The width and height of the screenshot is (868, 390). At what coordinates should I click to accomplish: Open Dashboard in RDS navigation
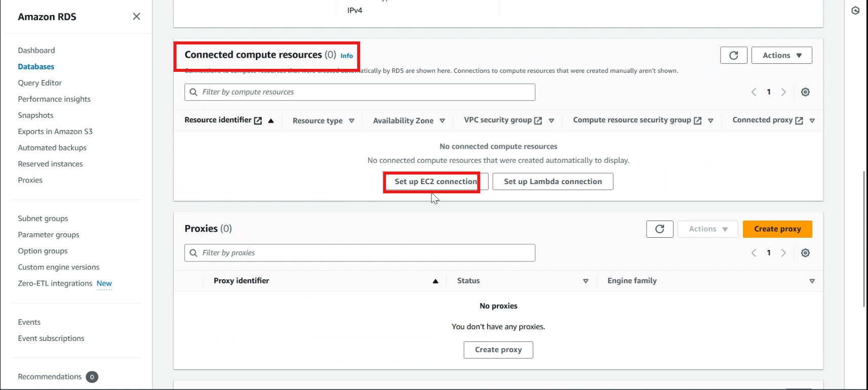pyautogui.click(x=36, y=50)
